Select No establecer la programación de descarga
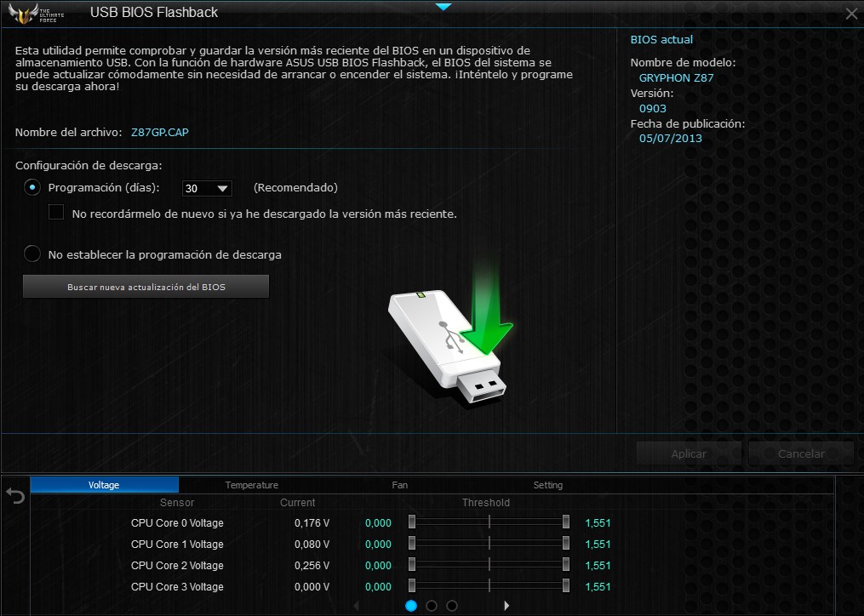This screenshot has height=616, width=864. [x=32, y=254]
